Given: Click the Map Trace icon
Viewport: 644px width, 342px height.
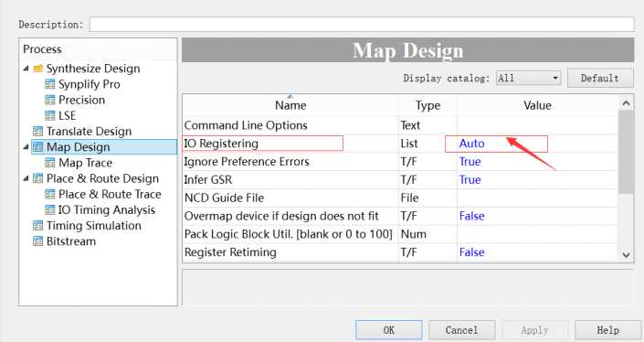Looking at the screenshot, I should point(49,163).
